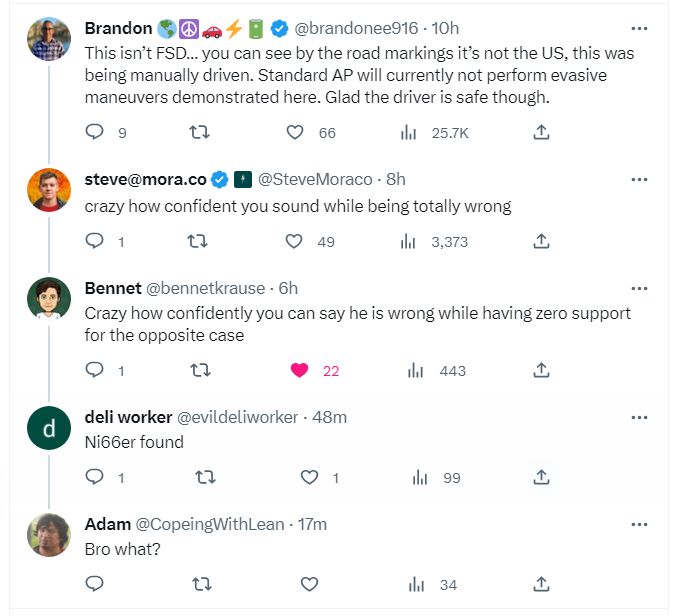Open more options on Brandon's tweet

[x=639, y=27]
